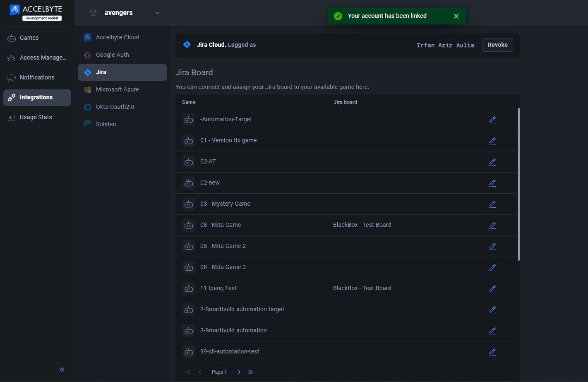Edit Jira board for 01 - Version fix game
Image resolution: width=588 pixels, height=382 pixels.
[492, 141]
